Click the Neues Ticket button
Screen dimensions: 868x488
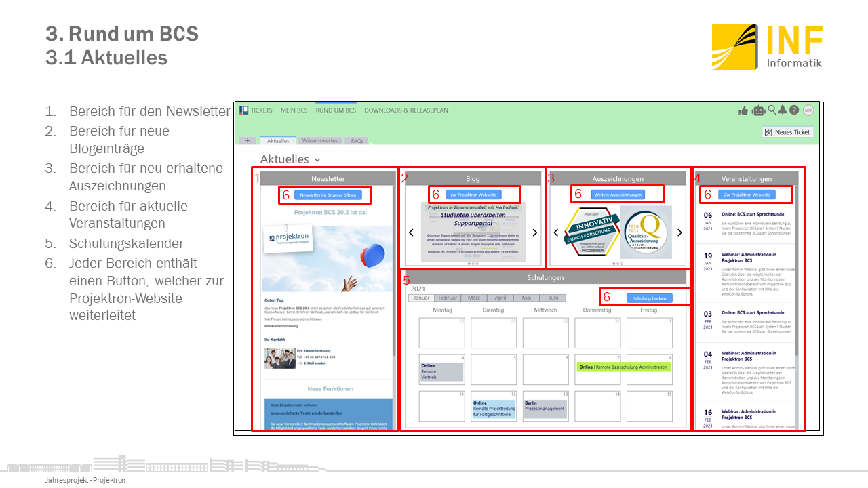(x=787, y=132)
